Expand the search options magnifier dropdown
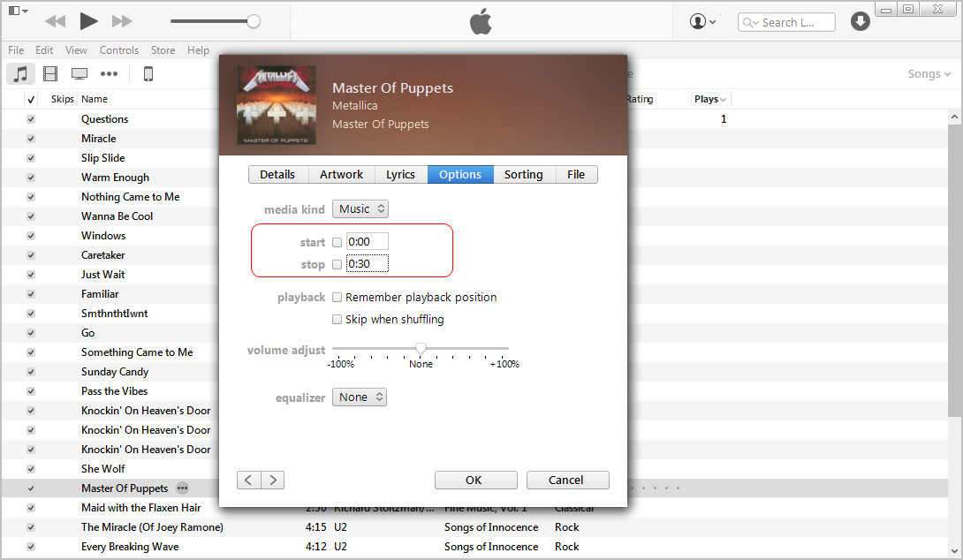This screenshot has width=963, height=560. (750, 22)
